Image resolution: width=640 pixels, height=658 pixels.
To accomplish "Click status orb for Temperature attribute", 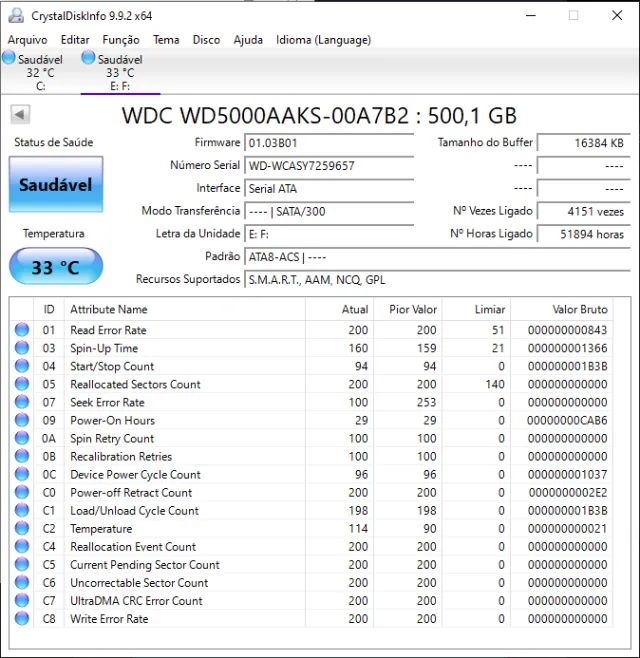I will (22, 528).
